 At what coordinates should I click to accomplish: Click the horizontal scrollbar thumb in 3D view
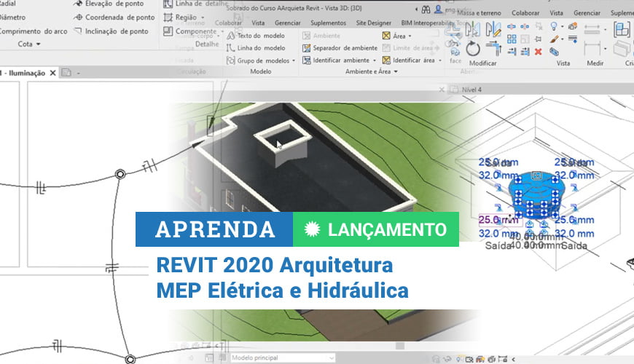pos(400,346)
